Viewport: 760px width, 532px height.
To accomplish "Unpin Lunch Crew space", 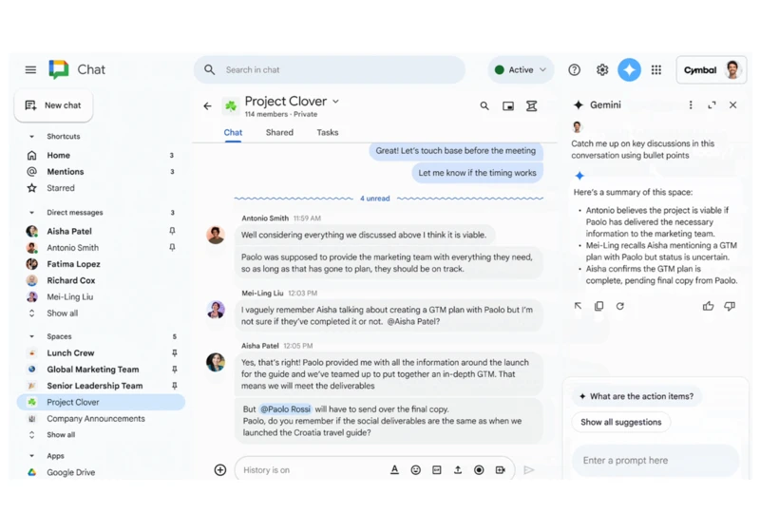I will (x=175, y=352).
